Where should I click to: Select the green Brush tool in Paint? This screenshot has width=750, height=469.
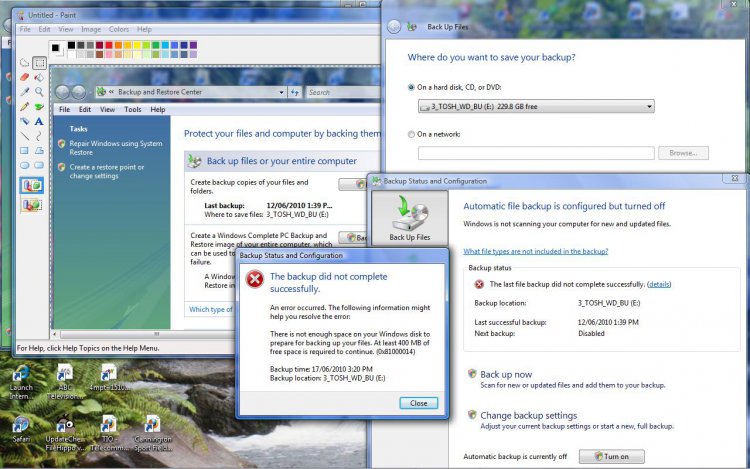[x=39, y=107]
